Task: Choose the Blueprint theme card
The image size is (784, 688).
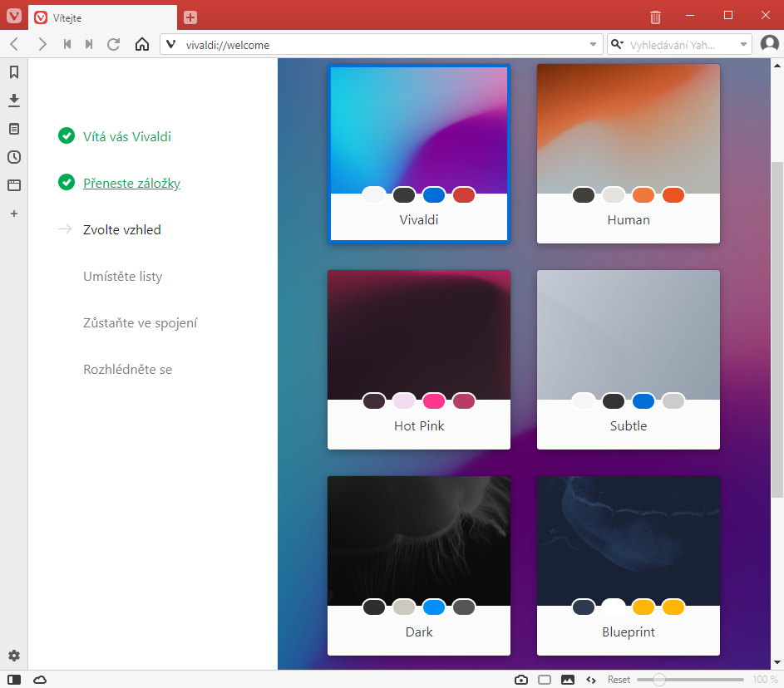Action: (x=629, y=566)
